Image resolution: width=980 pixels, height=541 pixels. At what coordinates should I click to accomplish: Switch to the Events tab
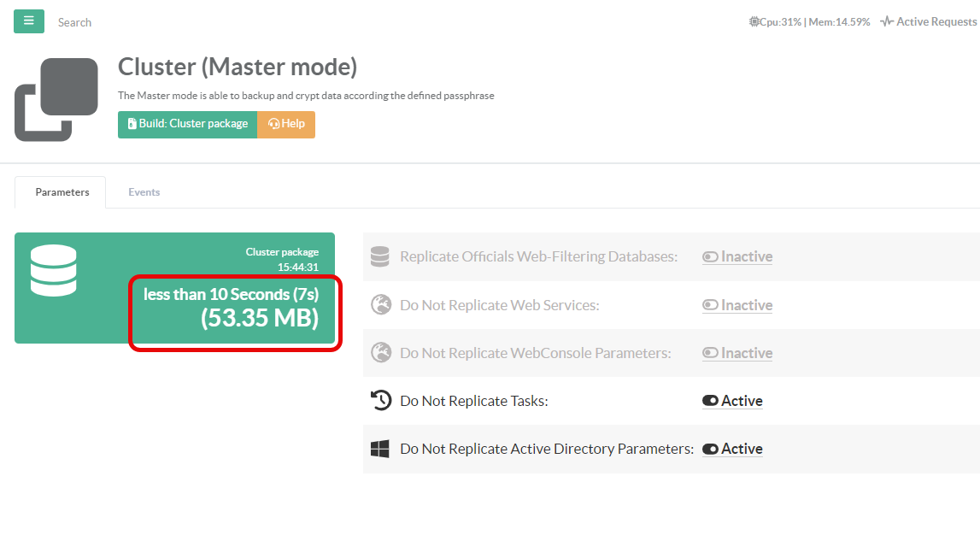click(144, 192)
